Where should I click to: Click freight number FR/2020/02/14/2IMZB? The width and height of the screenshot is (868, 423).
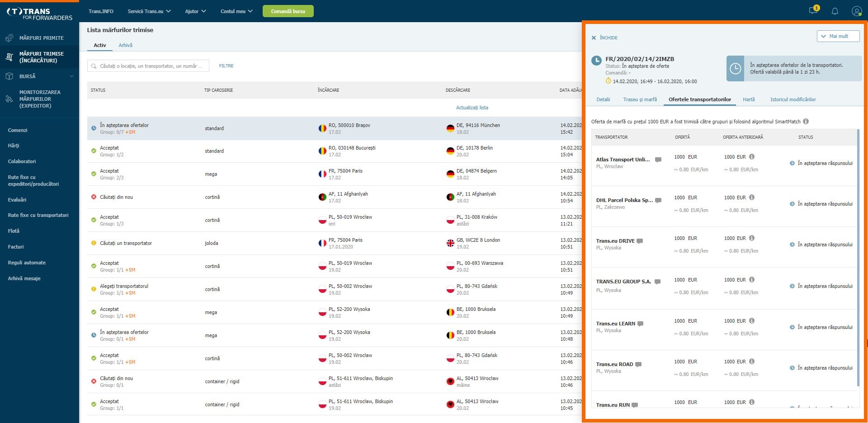pos(640,59)
